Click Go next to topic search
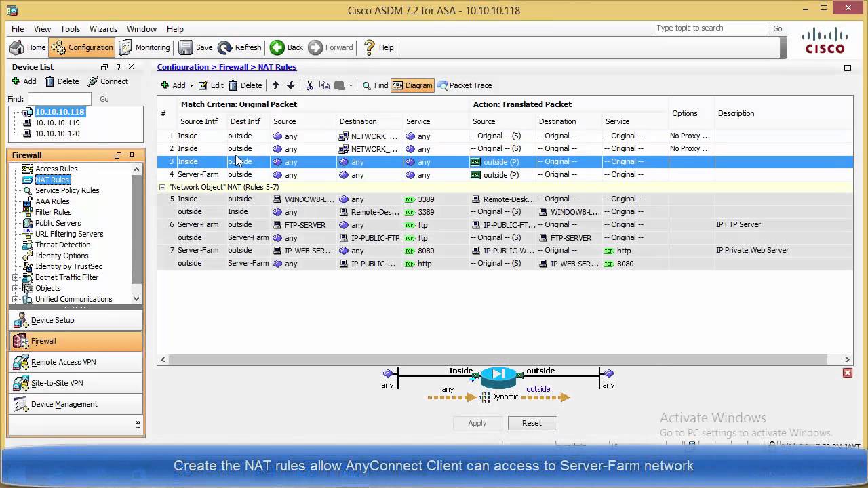The width and height of the screenshot is (868, 488). (x=778, y=28)
